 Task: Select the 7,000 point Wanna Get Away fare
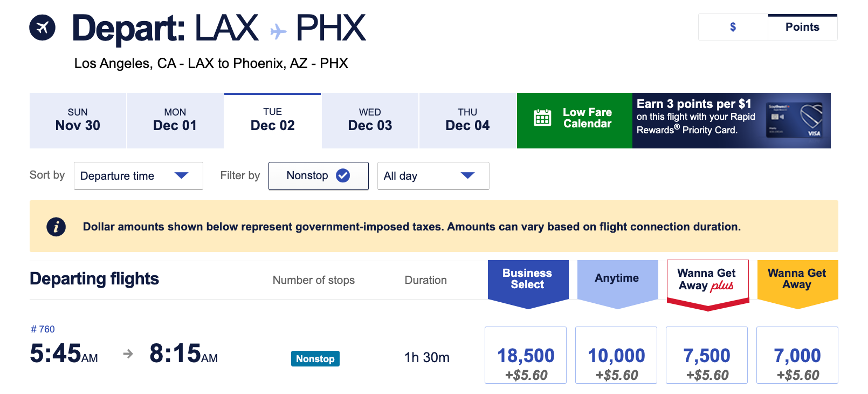click(797, 355)
